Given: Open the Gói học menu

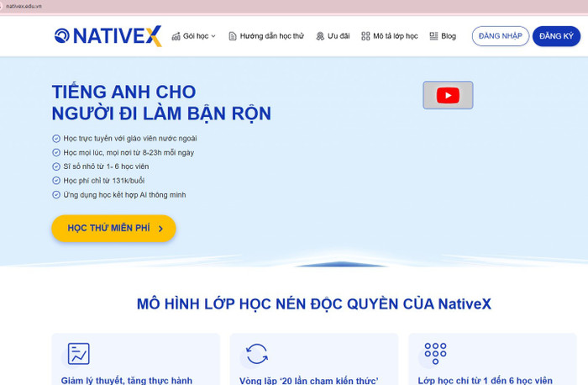Looking at the screenshot, I should point(193,36).
